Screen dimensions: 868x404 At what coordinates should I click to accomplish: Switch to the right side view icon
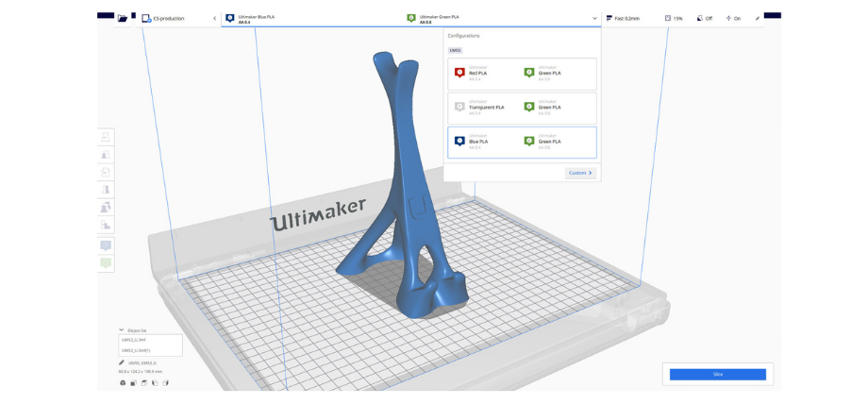pyautogui.click(x=165, y=383)
